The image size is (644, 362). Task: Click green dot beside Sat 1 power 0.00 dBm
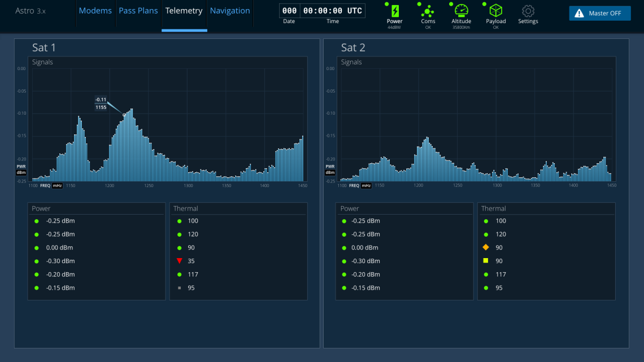37,248
